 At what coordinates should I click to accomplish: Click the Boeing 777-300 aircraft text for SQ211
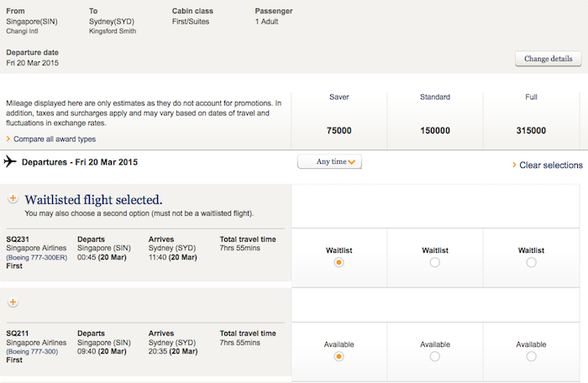(x=32, y=352)
